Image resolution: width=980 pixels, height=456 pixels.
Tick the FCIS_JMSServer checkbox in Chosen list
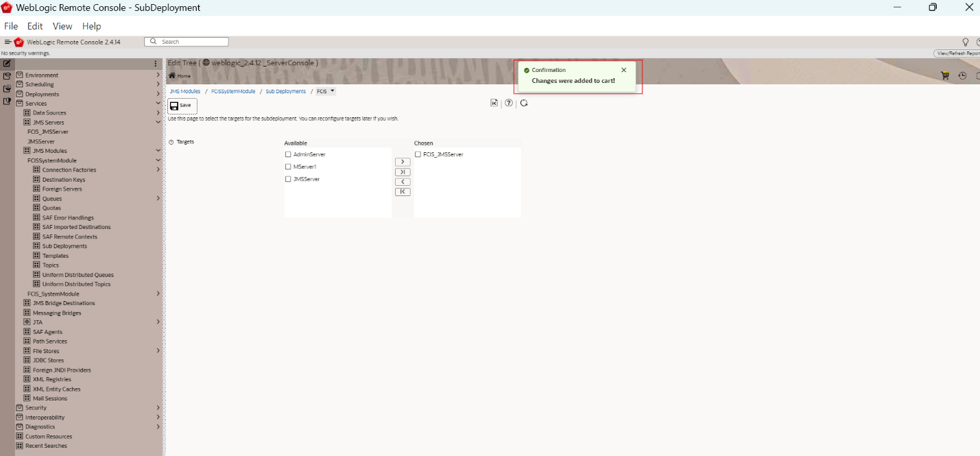[418, 154]
